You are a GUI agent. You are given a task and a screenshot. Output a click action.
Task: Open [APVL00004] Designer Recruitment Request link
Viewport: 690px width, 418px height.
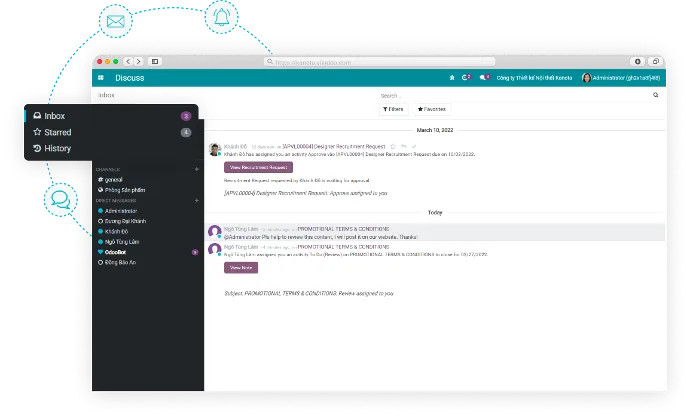(x=334, y=147)
